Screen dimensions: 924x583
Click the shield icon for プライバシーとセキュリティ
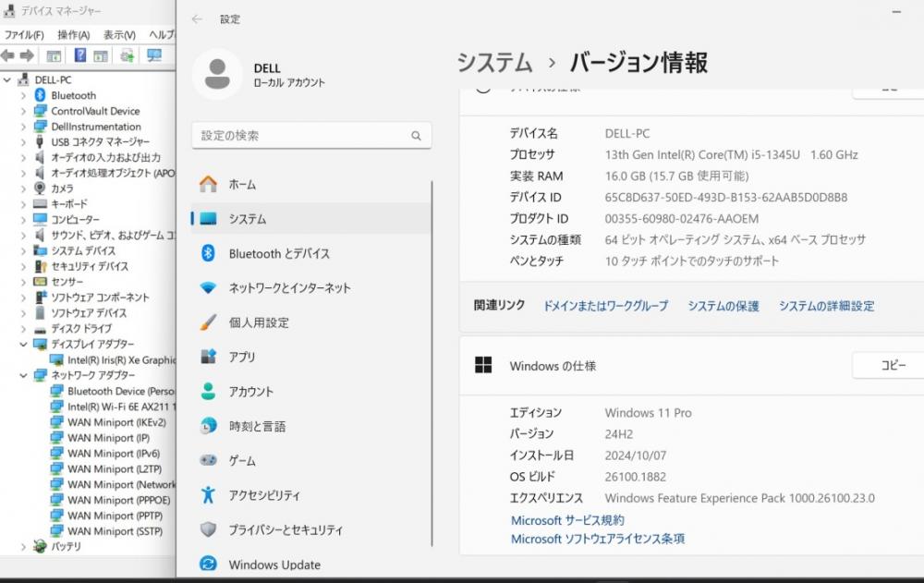coord(208,529)
